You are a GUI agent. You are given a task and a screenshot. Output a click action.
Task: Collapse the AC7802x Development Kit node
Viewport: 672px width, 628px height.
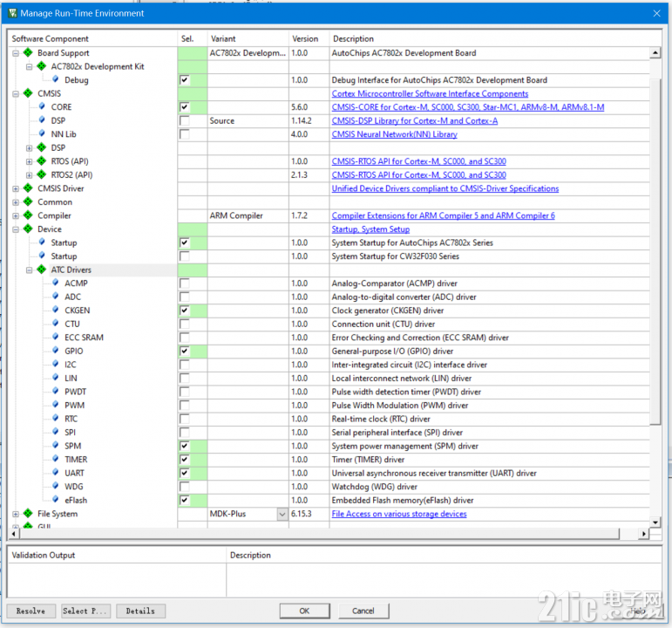click(x=29, y=67)
